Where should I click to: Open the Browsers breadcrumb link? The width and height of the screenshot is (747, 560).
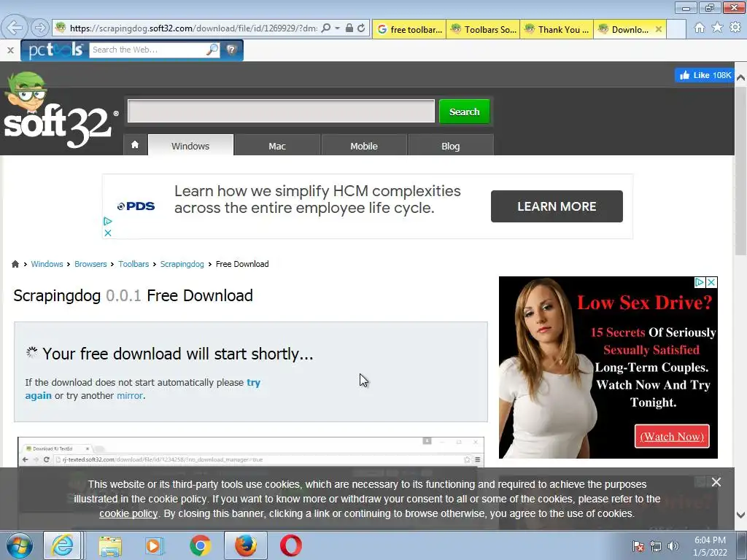(90, 264)
